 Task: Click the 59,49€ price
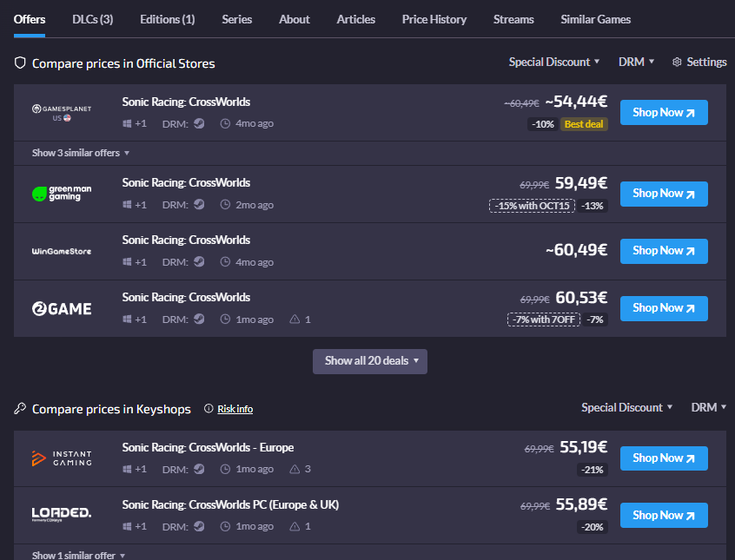pos(581,183)
